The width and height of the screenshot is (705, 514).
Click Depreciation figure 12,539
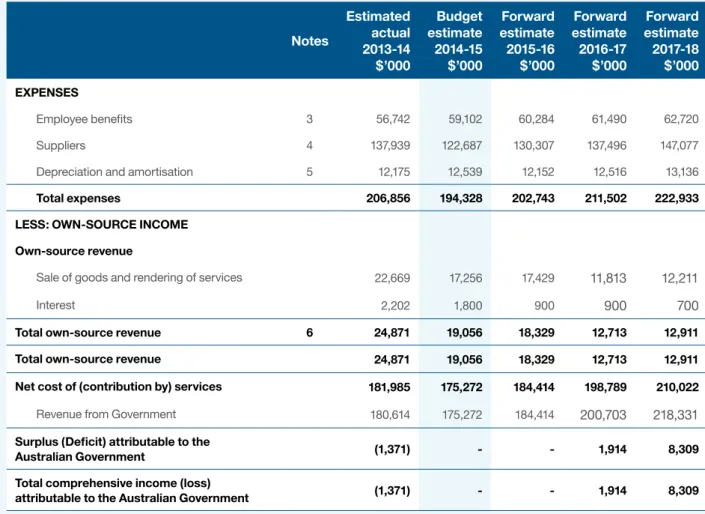[465, 172]
